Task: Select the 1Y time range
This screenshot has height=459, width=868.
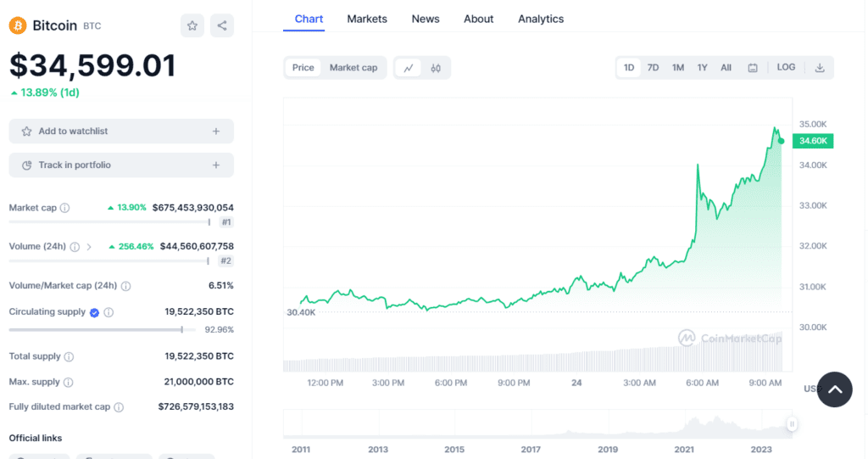Action: (x=703, y=68)
